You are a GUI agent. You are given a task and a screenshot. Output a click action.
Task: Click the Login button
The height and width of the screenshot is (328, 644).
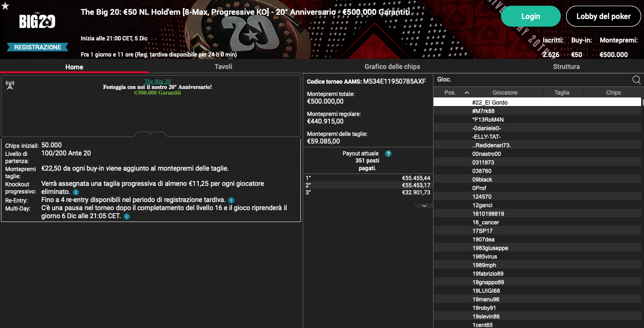point(530,16)
